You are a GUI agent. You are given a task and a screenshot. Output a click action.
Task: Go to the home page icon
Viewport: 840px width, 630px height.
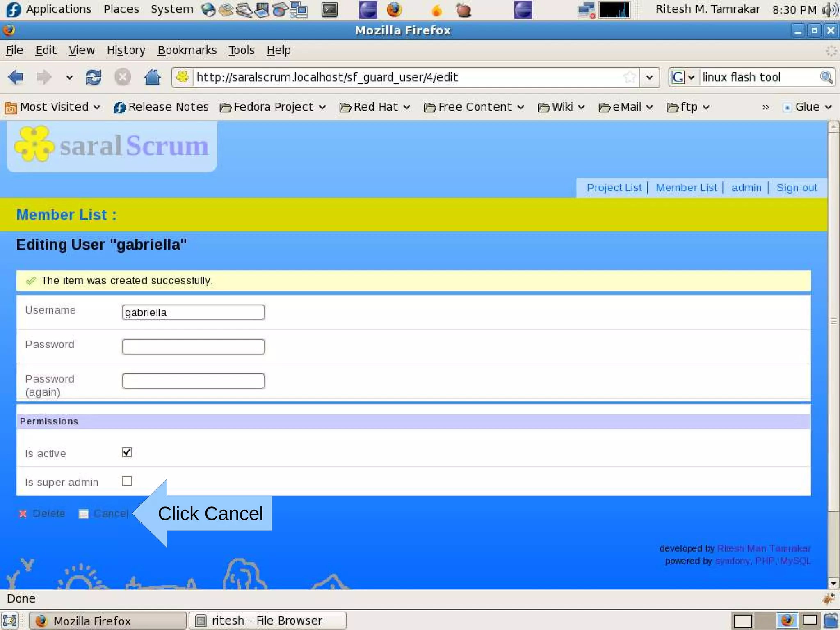coord(152,77)
